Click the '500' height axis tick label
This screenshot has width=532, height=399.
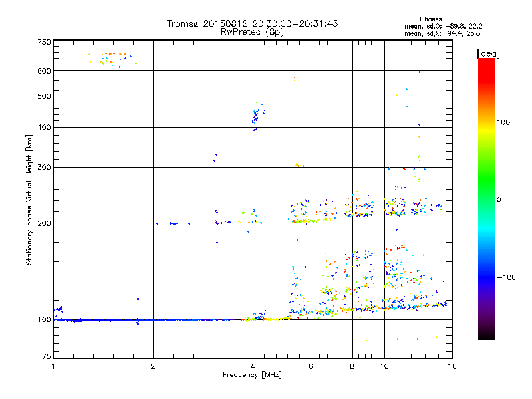coord(45,96)
